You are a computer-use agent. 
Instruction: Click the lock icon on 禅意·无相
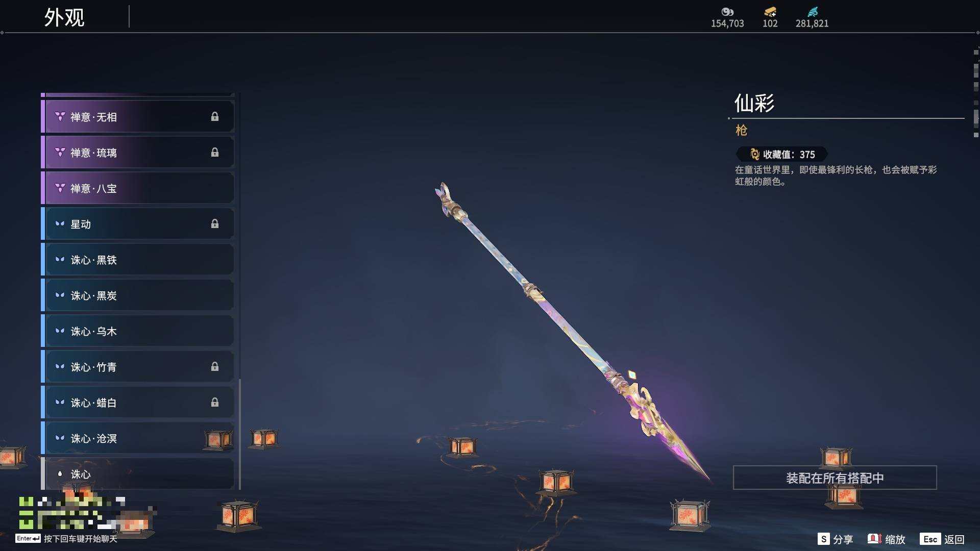[x=215, y=117]
